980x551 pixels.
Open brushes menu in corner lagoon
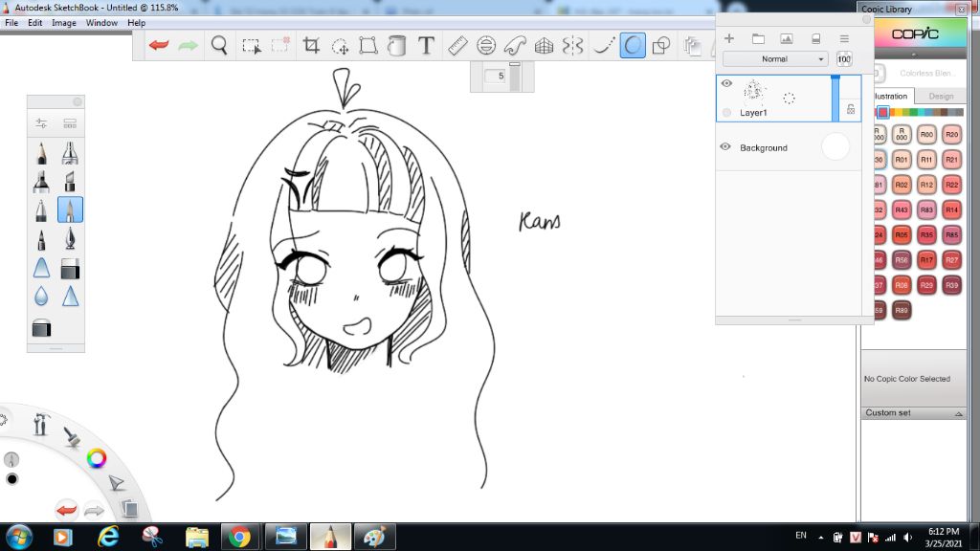click(71, 436)
